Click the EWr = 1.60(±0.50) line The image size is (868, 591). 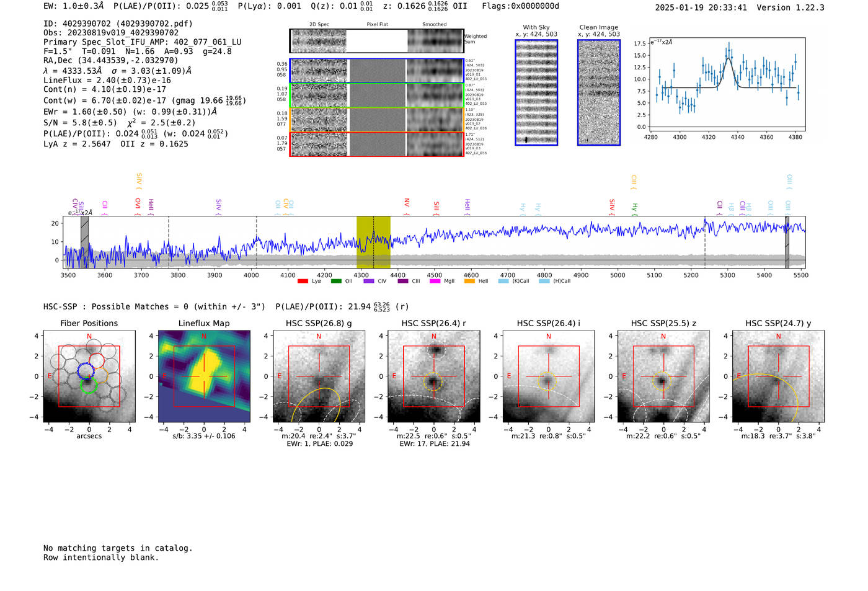tap(130, 112)
